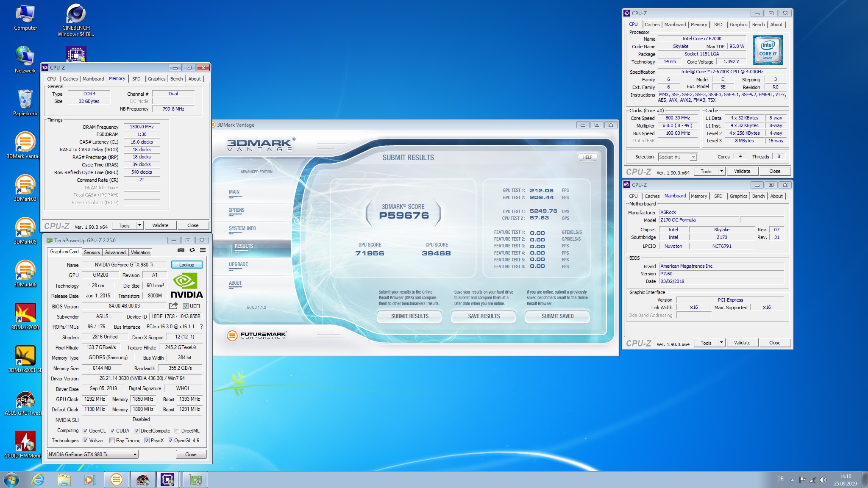Screen dimensions: 868x488
Task: Click DRAM Frequency value 1500.0 MHz
Action: click(x=142, y=127)
